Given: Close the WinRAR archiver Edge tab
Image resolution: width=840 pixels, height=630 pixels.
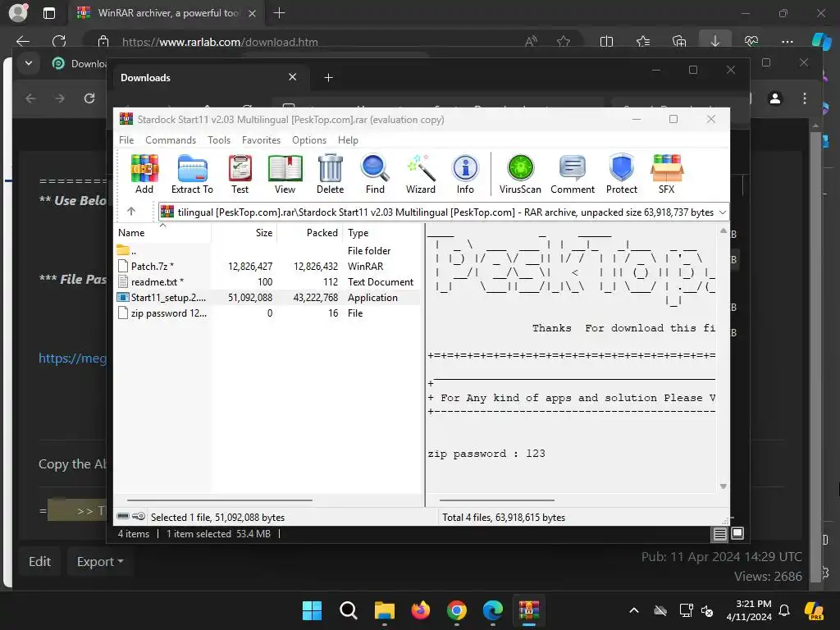Looking at the screenshot, I should pos(253,13).
